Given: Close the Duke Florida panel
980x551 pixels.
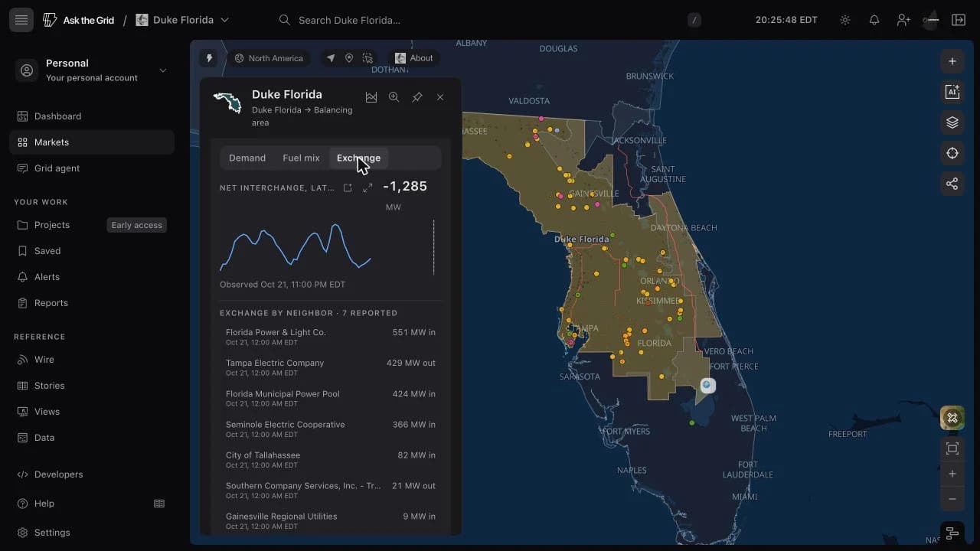Looking at the screenshot, I should tap(440, 97).
